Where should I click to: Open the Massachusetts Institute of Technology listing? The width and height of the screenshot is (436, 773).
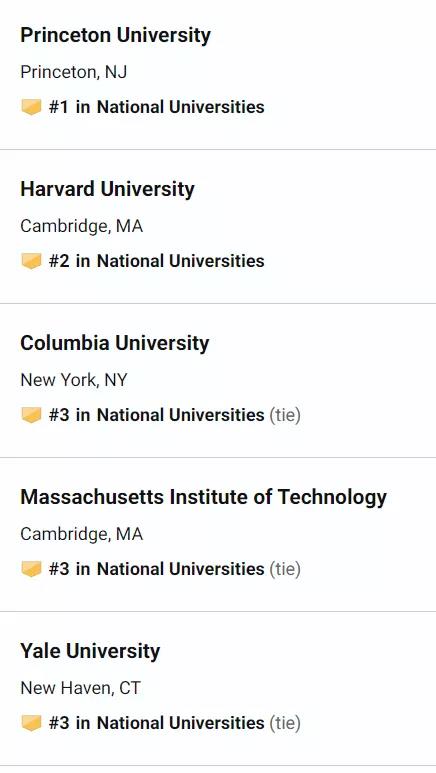coord(204,497)
